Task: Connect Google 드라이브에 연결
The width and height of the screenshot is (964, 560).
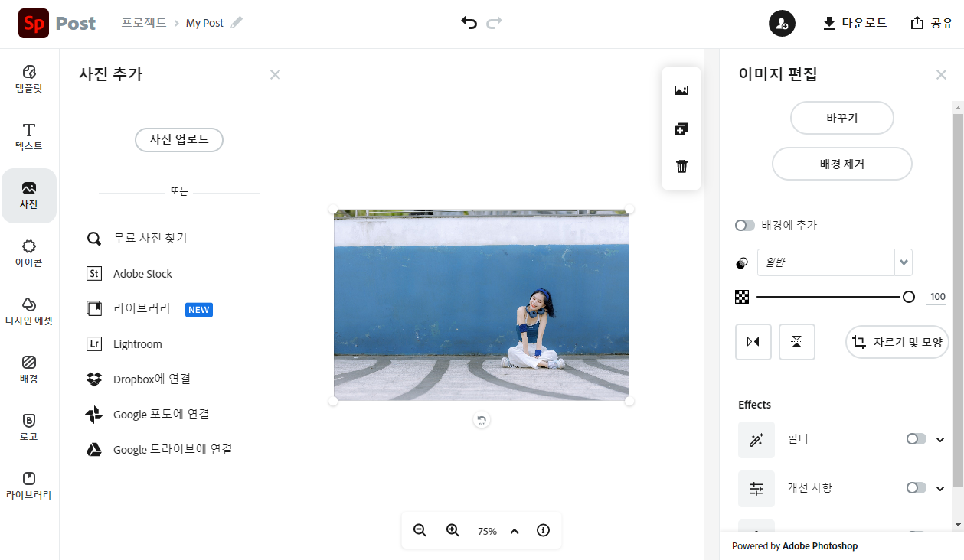Action: (172, 450)
